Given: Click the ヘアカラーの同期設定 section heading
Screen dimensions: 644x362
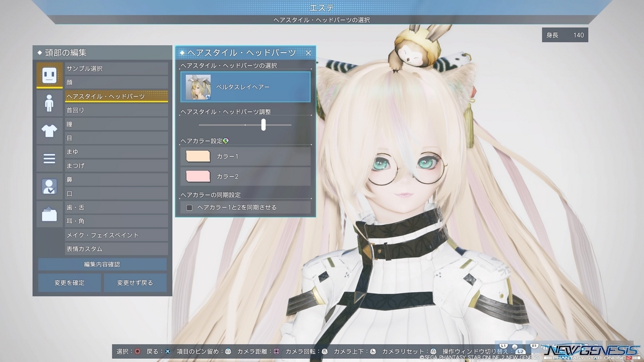Looking at the screenshot, I should 210,195.
